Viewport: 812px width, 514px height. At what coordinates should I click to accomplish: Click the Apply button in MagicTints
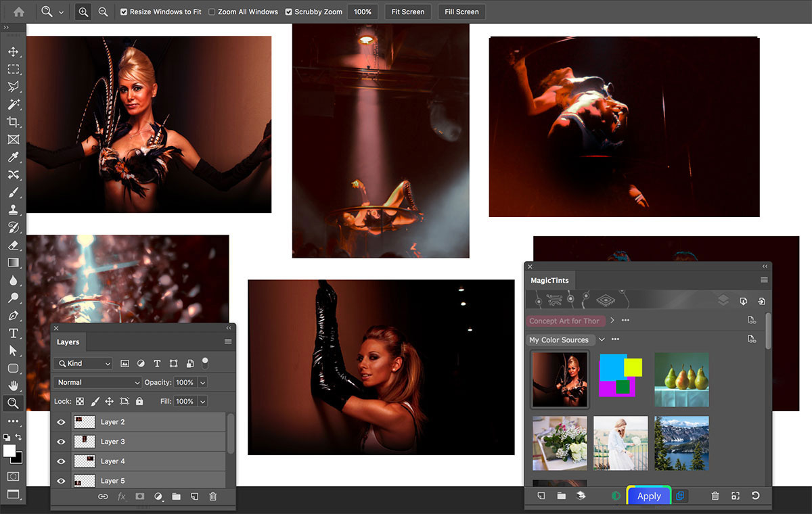648,496
